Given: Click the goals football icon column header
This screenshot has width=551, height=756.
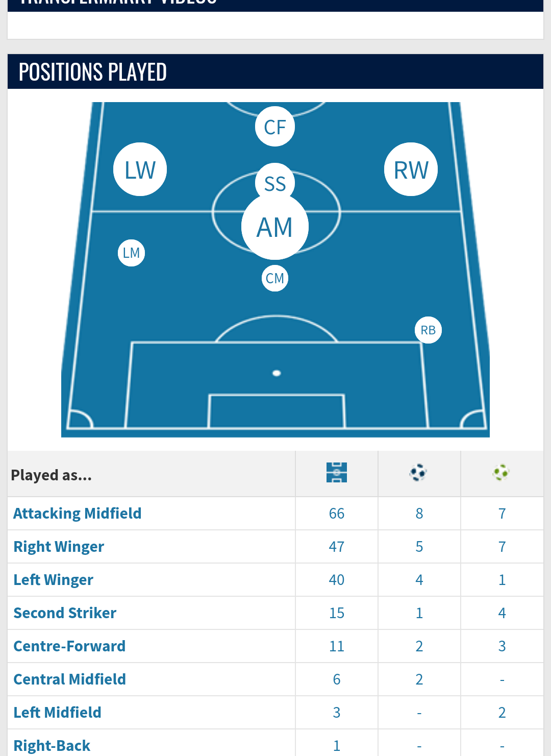Looking at the screenshot, I should (418, 473).
